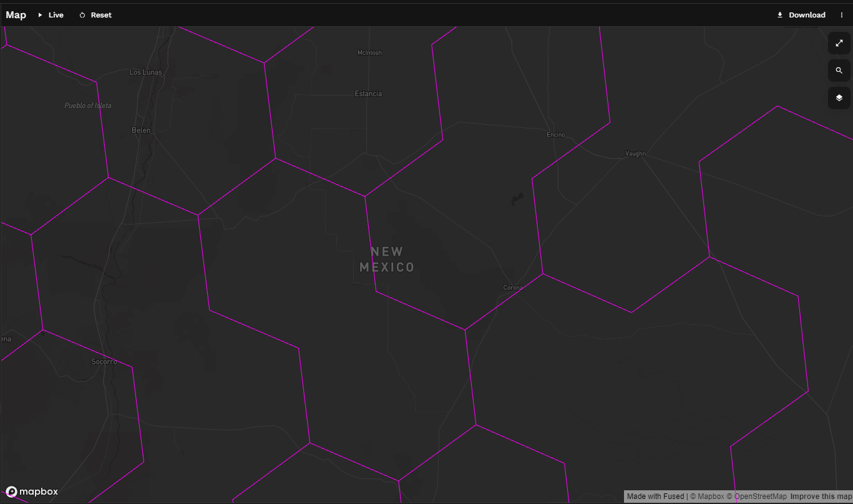
Task: Select the Vaughn town label
Action: pos(635,153)
